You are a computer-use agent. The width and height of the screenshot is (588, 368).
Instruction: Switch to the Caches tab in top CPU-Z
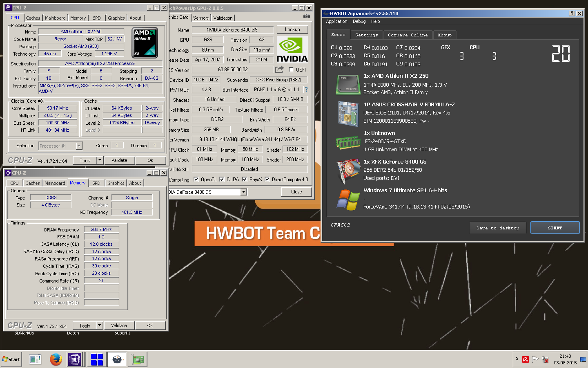(33, 18)
